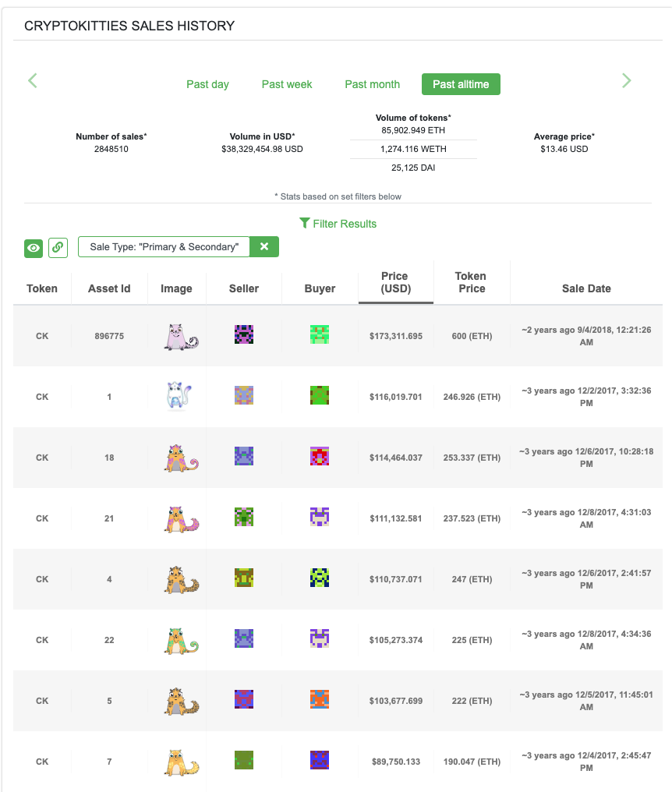Select the Past alltime tab
This screenshot has height=792, width=672.
tap(461, 84)
